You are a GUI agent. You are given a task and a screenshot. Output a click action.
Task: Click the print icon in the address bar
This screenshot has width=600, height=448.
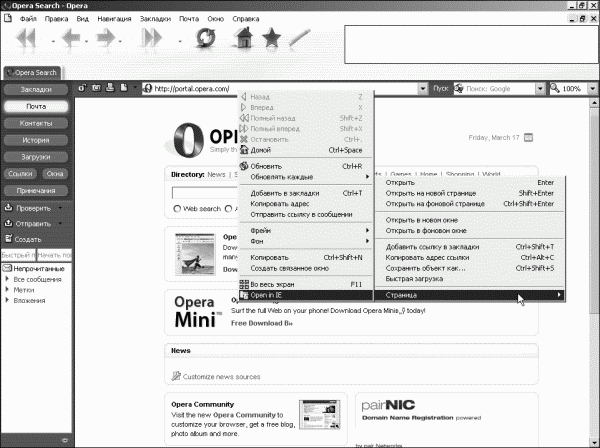point(110,88)
